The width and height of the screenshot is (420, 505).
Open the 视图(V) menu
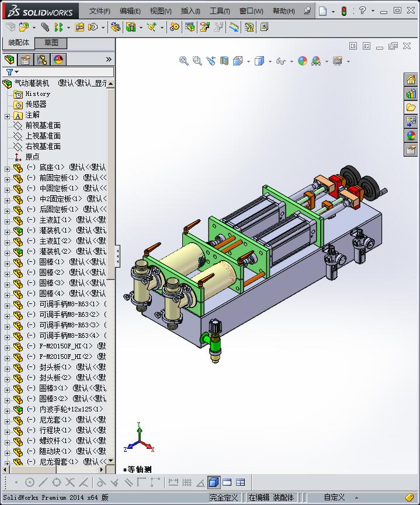click(x=161, y=11)
